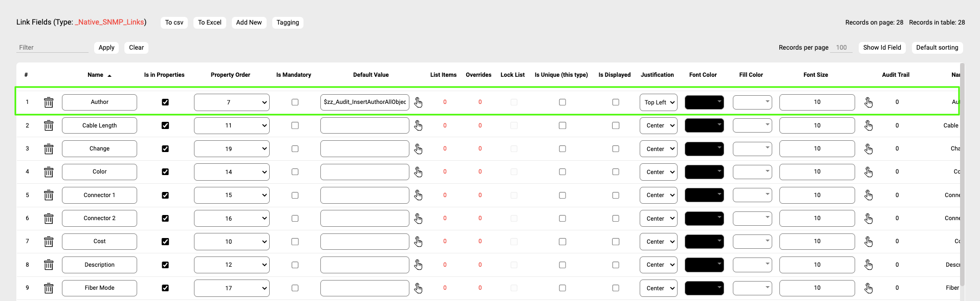
Task: Click hand icon after Author font size
Action: (868, 102)
